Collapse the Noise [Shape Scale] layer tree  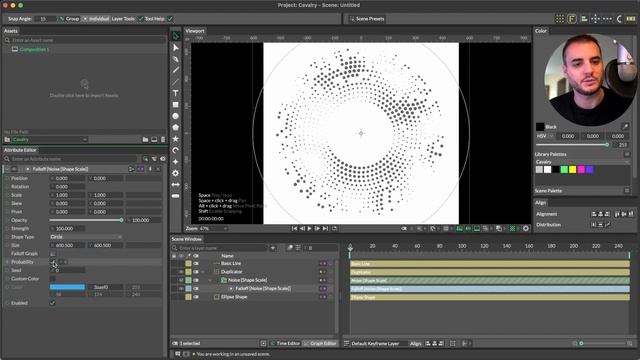pos(210,280)
